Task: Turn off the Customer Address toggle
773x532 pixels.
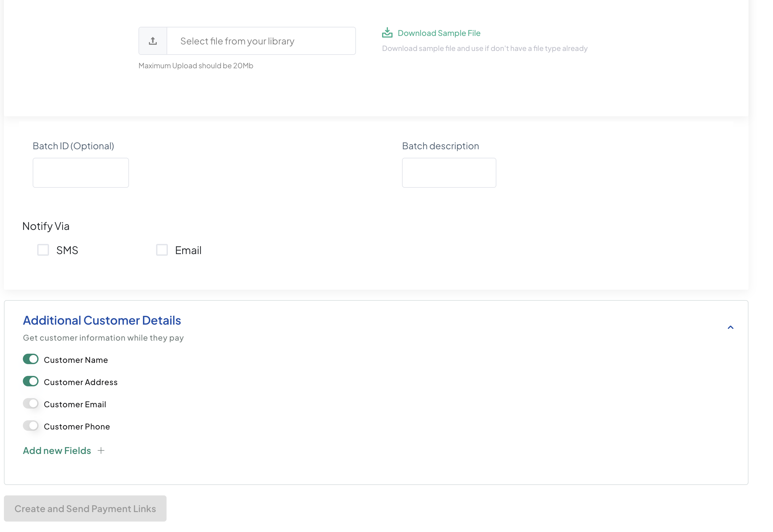Action: 31,381
